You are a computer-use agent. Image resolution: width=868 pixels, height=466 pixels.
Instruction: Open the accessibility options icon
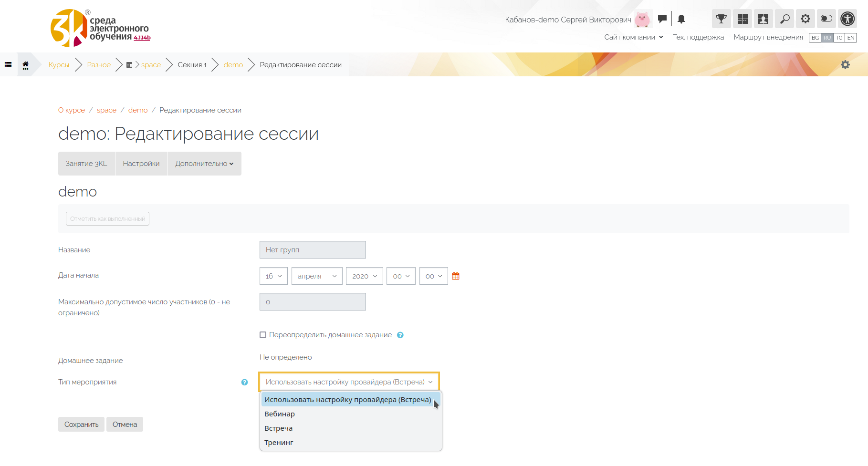click(x=847, y=19)
